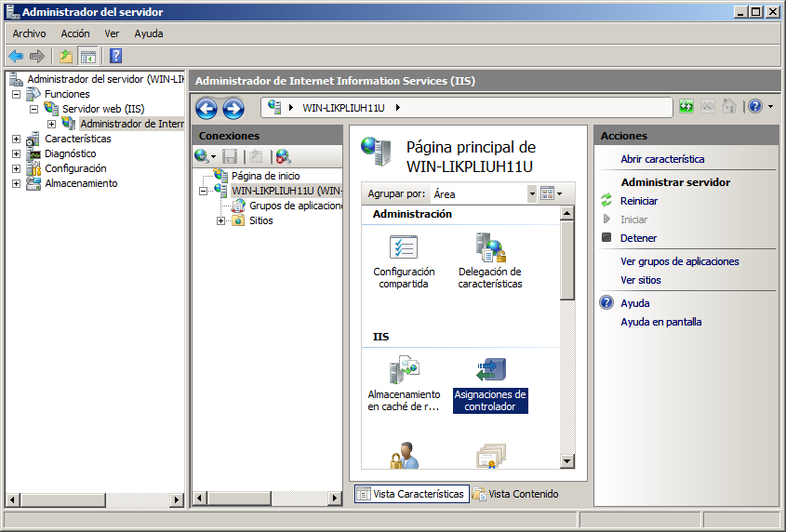Click the refresh page icon in address bar
The image size is (786, 532).
(x=686, y=107)
